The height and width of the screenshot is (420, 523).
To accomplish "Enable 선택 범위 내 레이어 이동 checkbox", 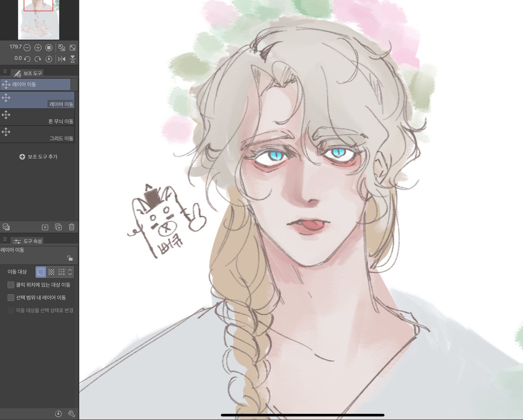I will [x=11, y=298].
